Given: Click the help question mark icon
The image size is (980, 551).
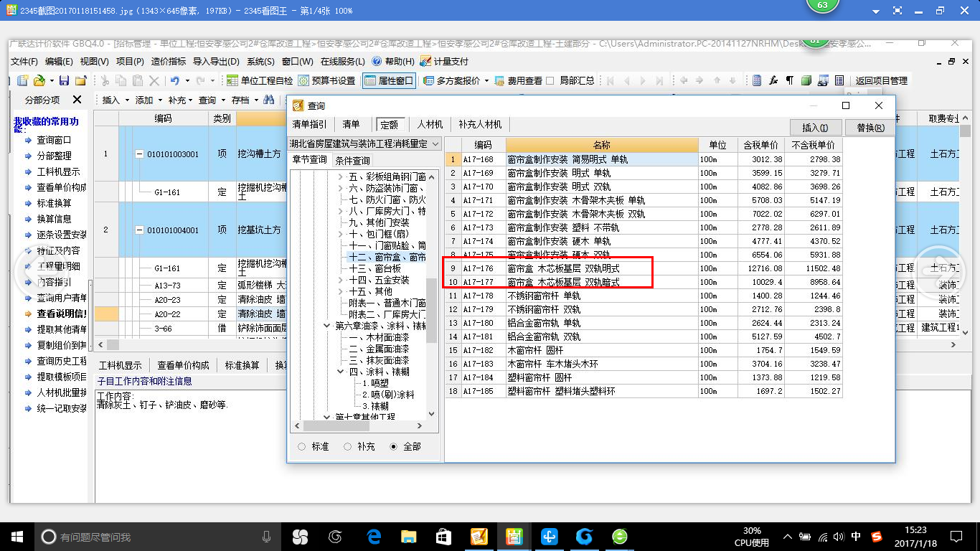Looking at the screenshot, I should [x=377, y=62].
